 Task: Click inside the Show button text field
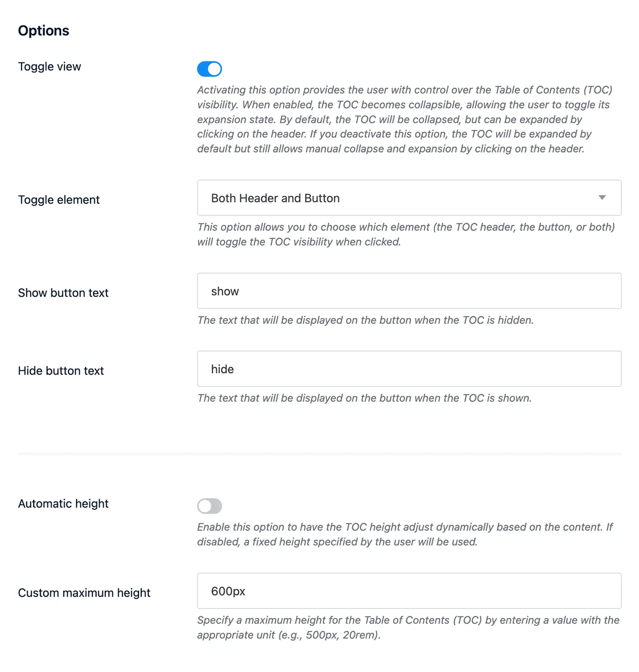coord(409,291)
